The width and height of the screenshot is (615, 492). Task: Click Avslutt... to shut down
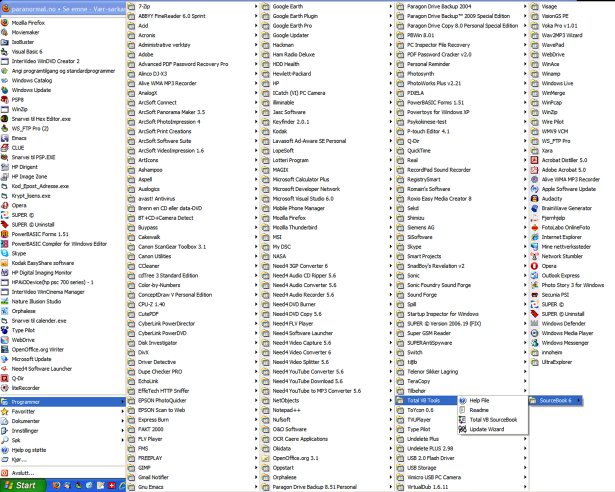tap(63, 473)
